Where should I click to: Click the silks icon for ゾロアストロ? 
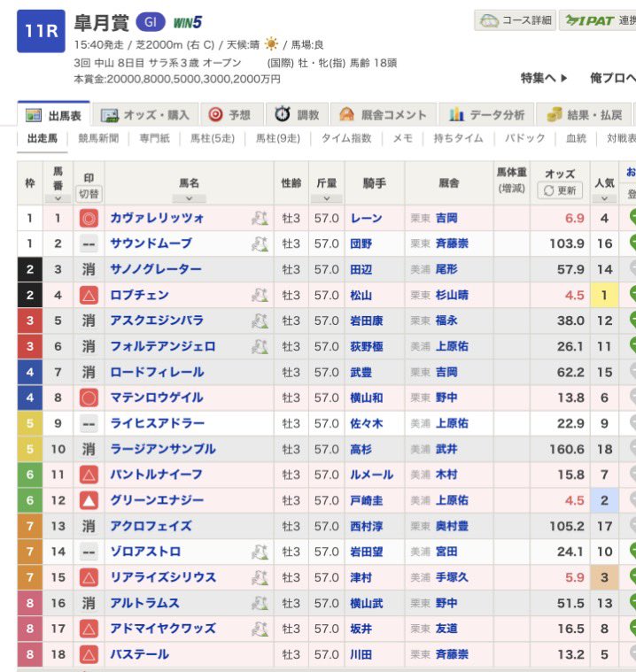(x=260, y=552)
